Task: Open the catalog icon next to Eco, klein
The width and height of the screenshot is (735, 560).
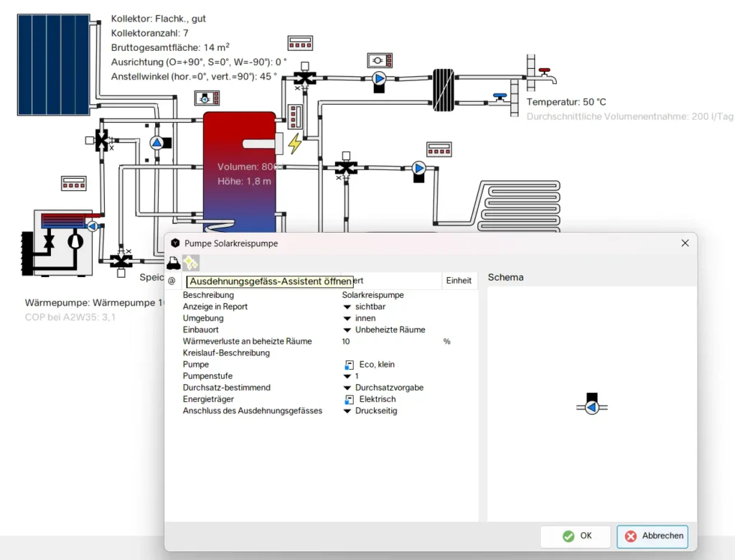Action: point(349,365)
